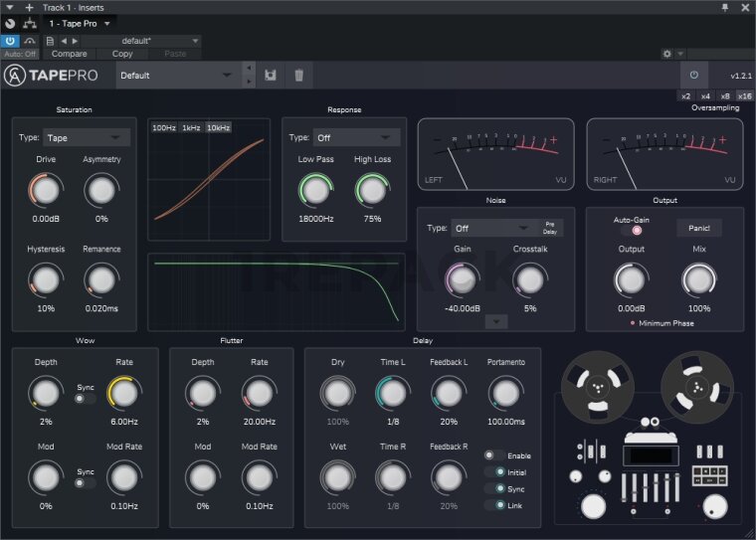Image resolution: width=756 pixels, height=540 pixels.
Task: Click the Compare button
Action: click(x=69, y=54)
